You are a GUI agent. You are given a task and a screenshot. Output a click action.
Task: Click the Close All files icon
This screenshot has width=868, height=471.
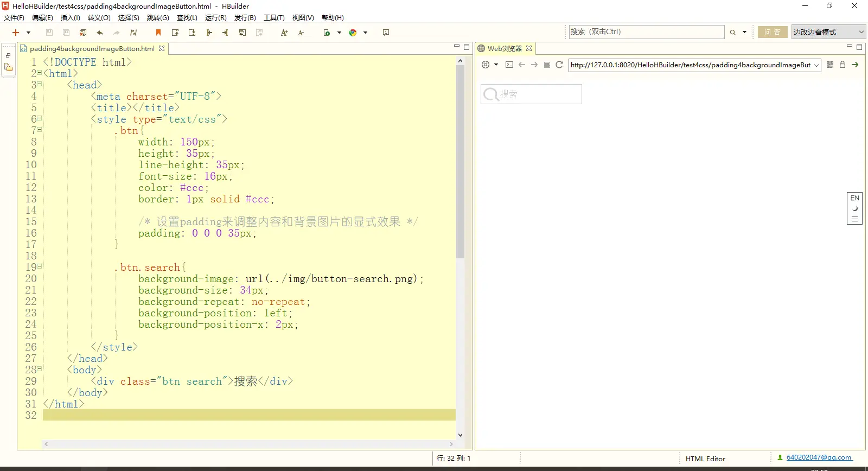[x=83, y=33]
